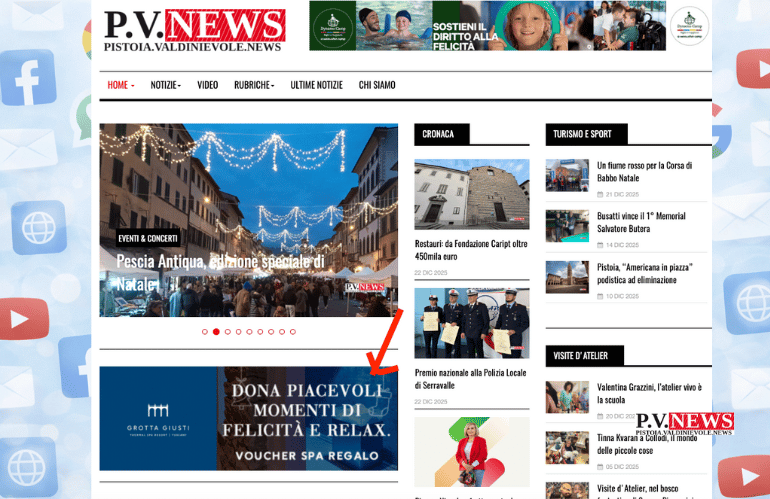Open 'Restauri: da Fondazione Caript' article title
Image resolution: width=770 pixels, height=499 pixels.
471,250
